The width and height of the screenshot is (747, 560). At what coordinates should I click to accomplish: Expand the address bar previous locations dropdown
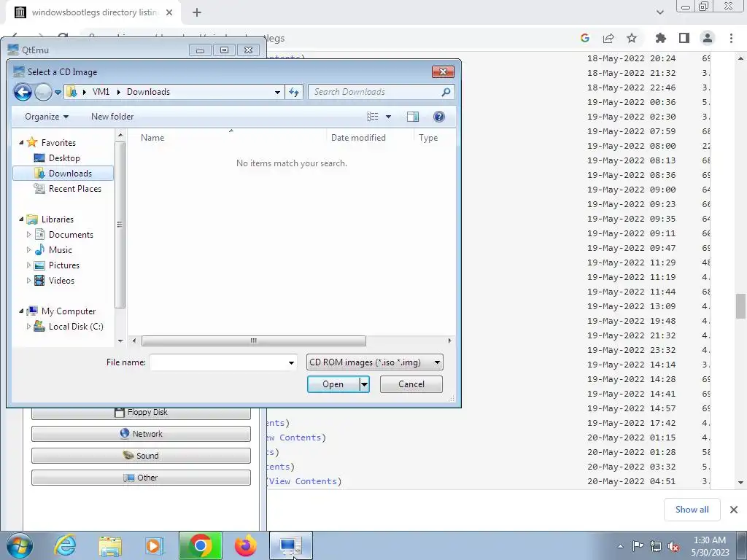[277, 93]
